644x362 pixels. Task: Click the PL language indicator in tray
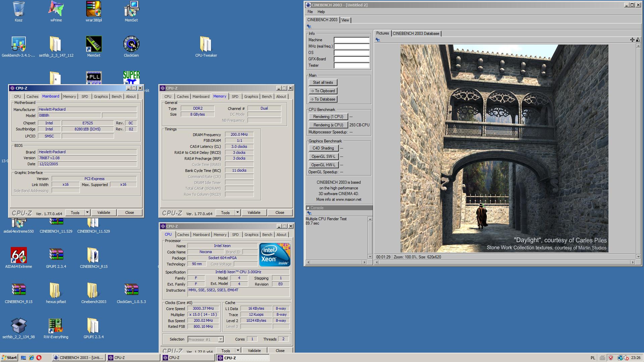[x=593, y=358]
